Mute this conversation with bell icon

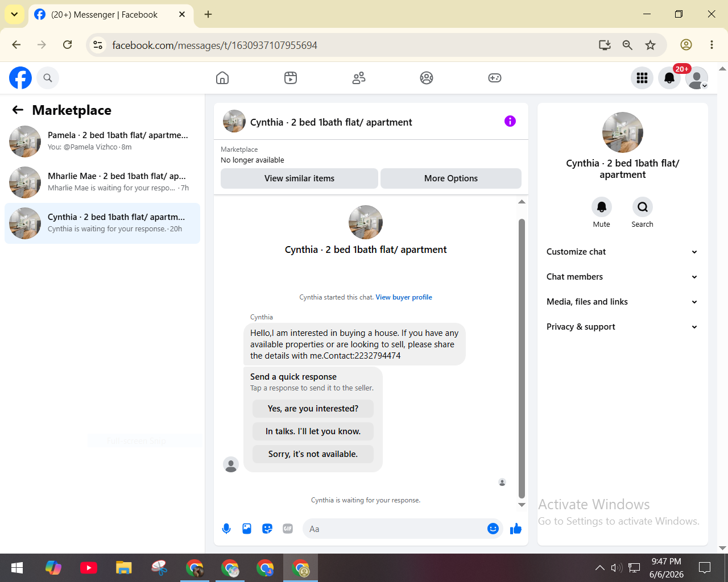tap(602, 207)
